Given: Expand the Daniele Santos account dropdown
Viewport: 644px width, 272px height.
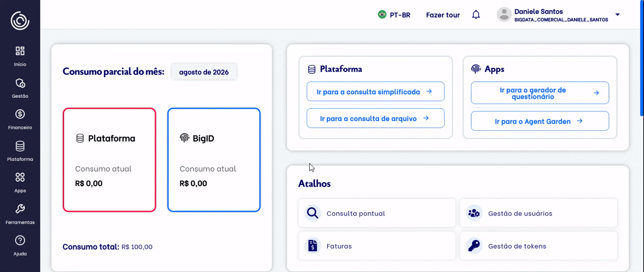Looking at the screenshot, I should pyautogui.click(x=617, y=15).
